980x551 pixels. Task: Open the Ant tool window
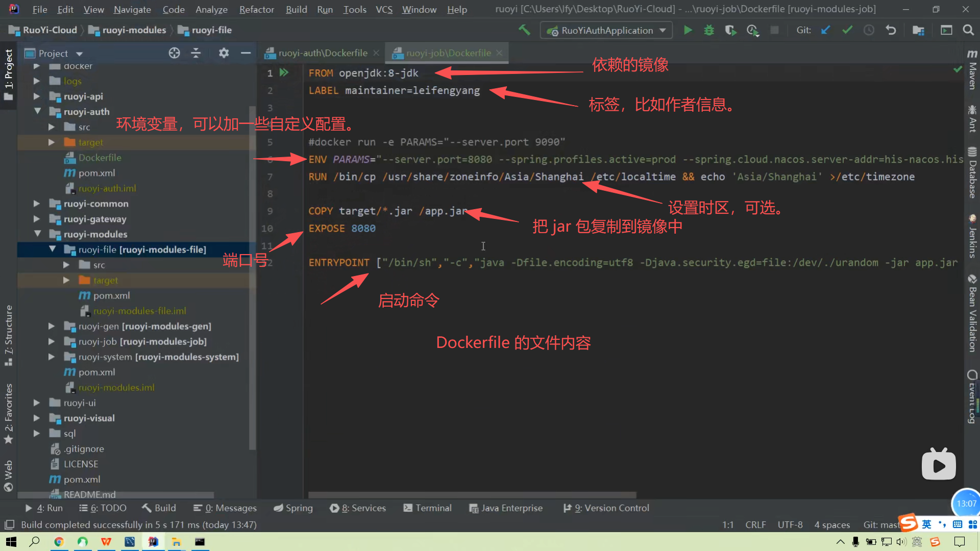pos(972,119)
